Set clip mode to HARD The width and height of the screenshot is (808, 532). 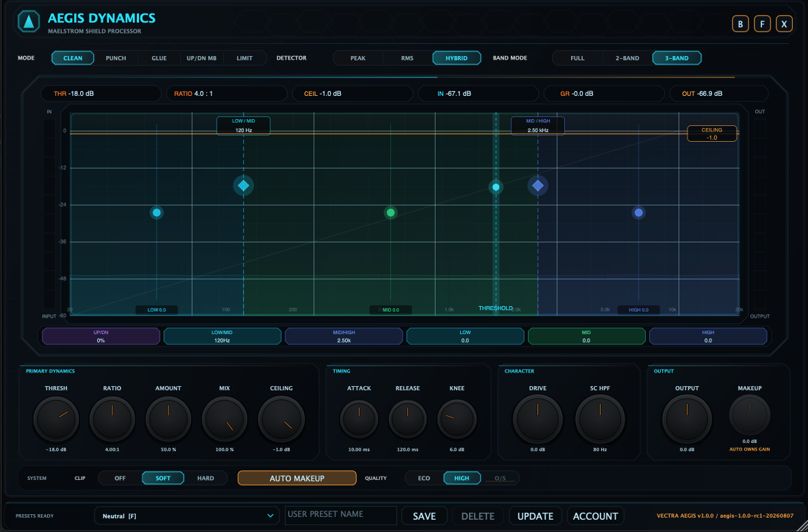(205, 478)
